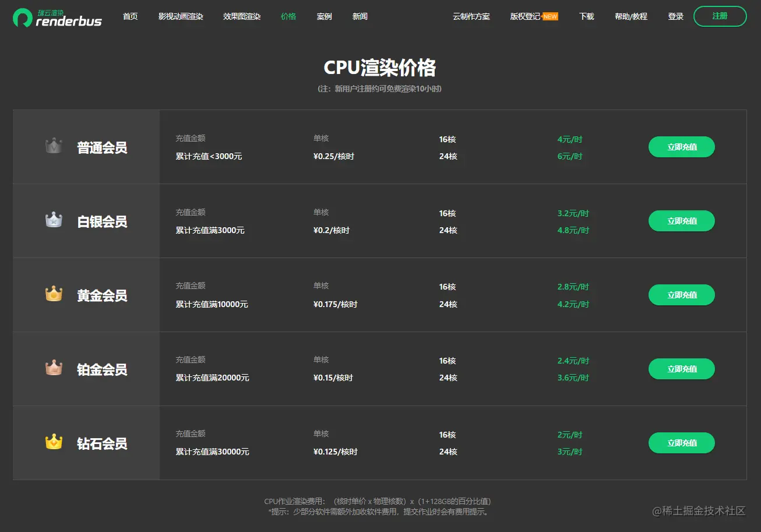Click the NEW badge on 版权登记
Screen dimensions: 761x532
(550, 16)
